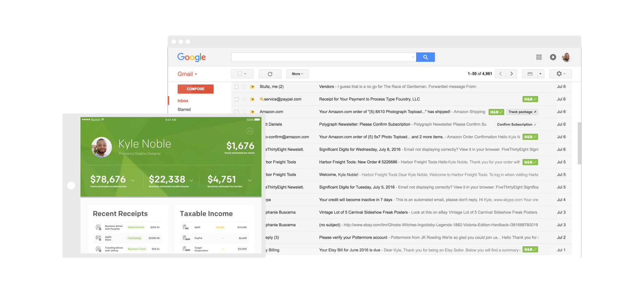This screenshot has width=644, height=293.
Task: Open the Starred folder
Action: pyautogui.click(x=184, y=110)
